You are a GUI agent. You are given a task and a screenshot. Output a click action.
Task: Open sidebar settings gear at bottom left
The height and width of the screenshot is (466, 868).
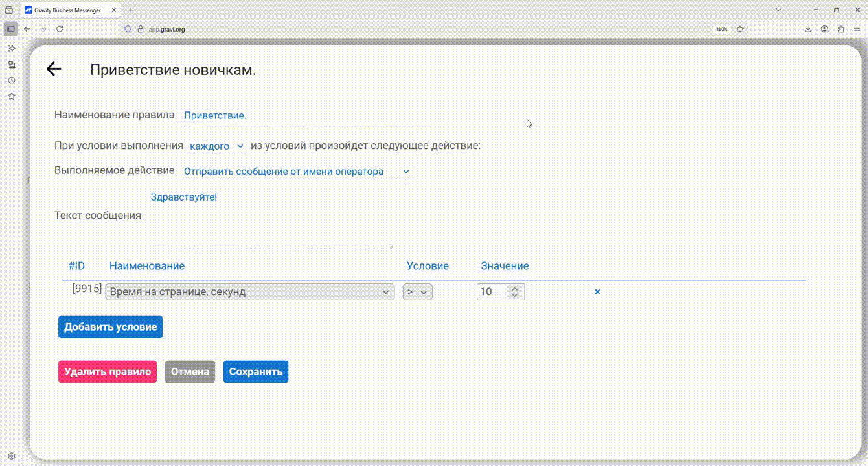[x=12, y=456]
